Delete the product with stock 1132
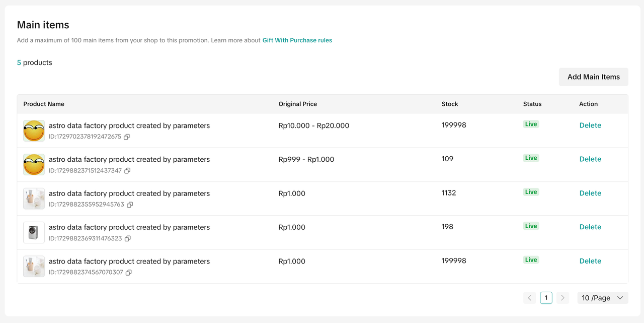Screen dimensions: 644x323 [590, 193]
